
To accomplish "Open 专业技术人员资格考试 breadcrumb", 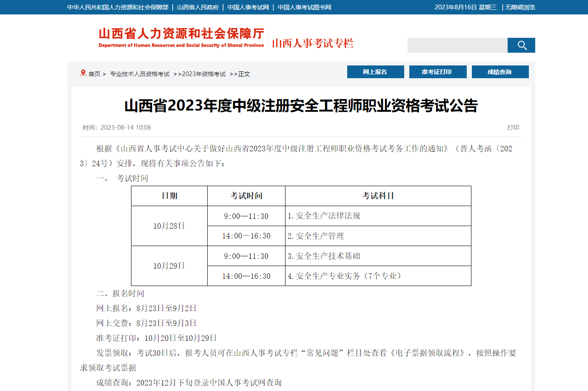I will click(x=140, y=74).
